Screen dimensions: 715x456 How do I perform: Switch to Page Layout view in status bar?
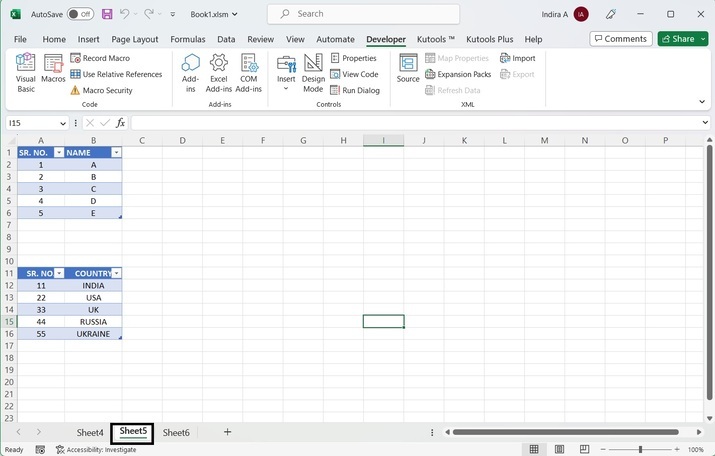559,449
